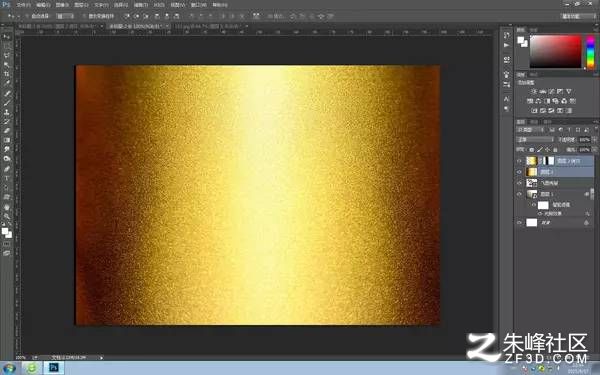Select the Horizontal Type tool

coord(7,178)
